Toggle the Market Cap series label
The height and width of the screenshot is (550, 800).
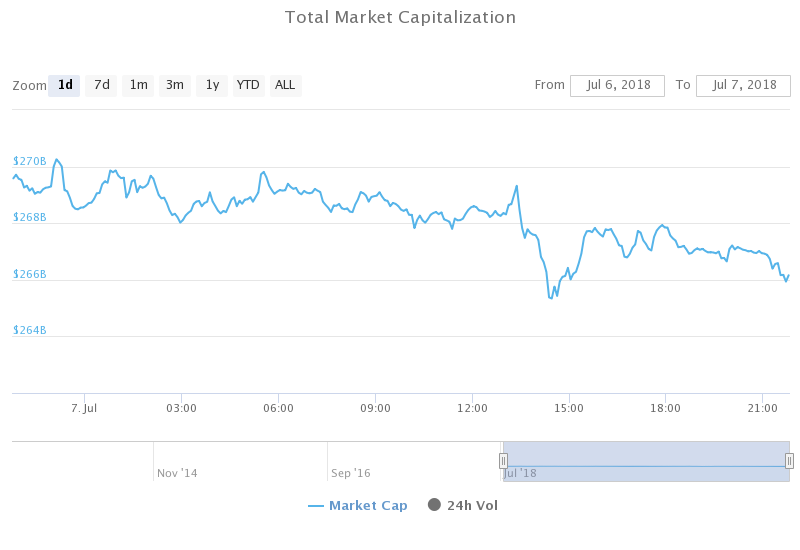(368, 505)
